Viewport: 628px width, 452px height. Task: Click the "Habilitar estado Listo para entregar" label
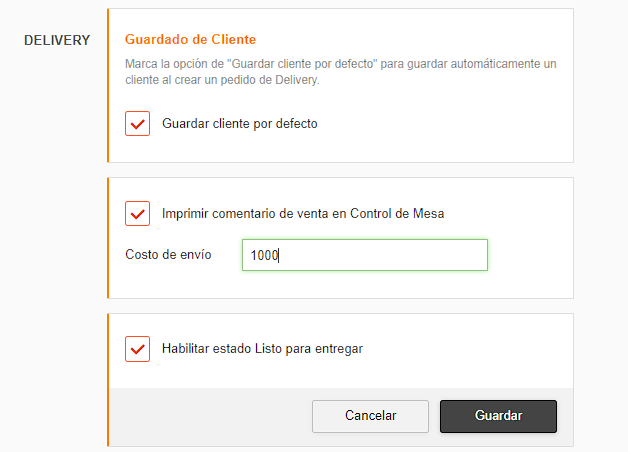tap(262, 349)
